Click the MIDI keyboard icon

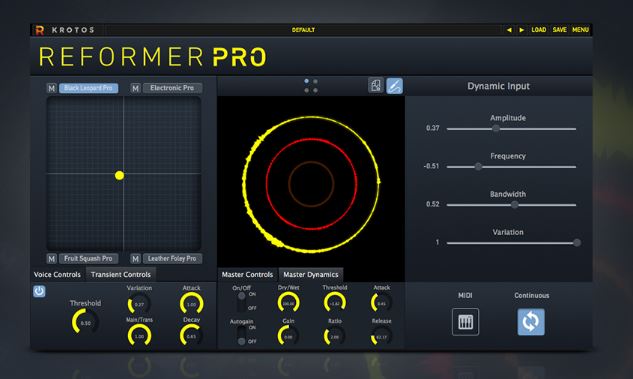click(x=465, y=322)
